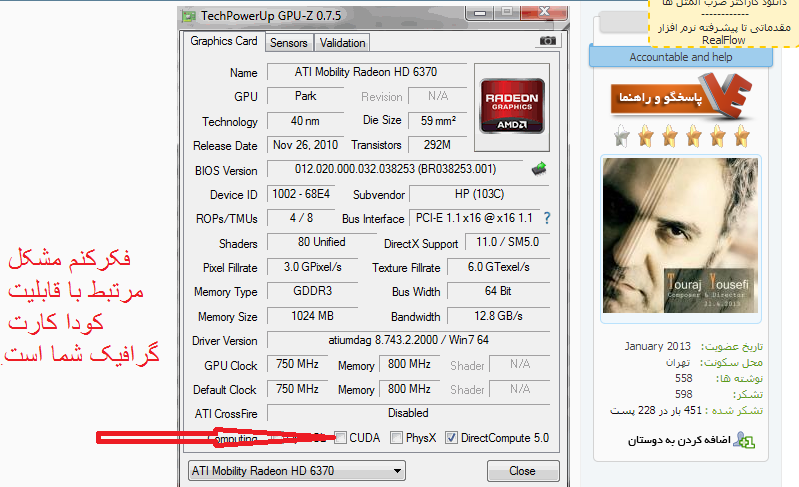Click the Default Clock row Memory '800 MHz'
799x487 pixels.
pyautogui.click(x=409, y=389)
